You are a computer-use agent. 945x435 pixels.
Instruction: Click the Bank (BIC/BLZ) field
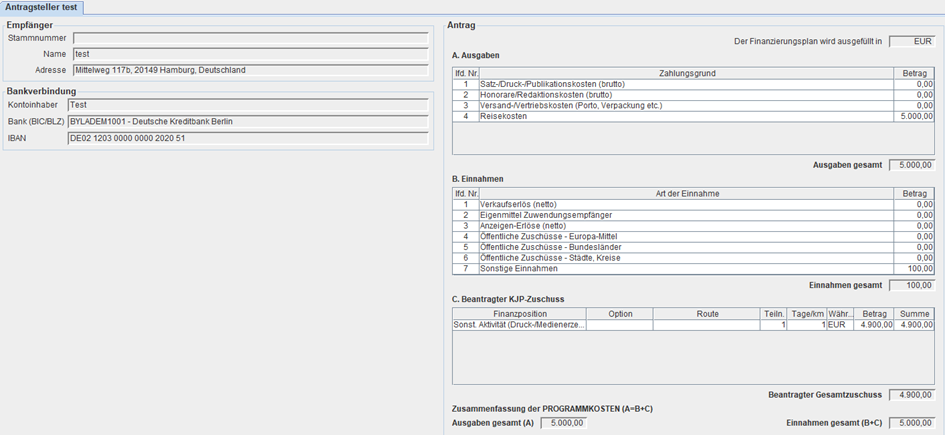247,122
